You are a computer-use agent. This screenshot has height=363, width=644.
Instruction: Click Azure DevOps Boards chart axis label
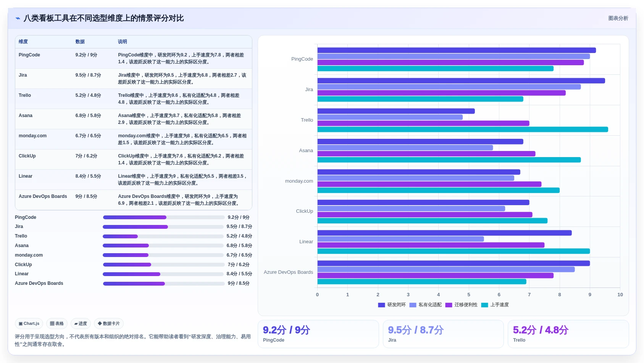tap(288, 272)
